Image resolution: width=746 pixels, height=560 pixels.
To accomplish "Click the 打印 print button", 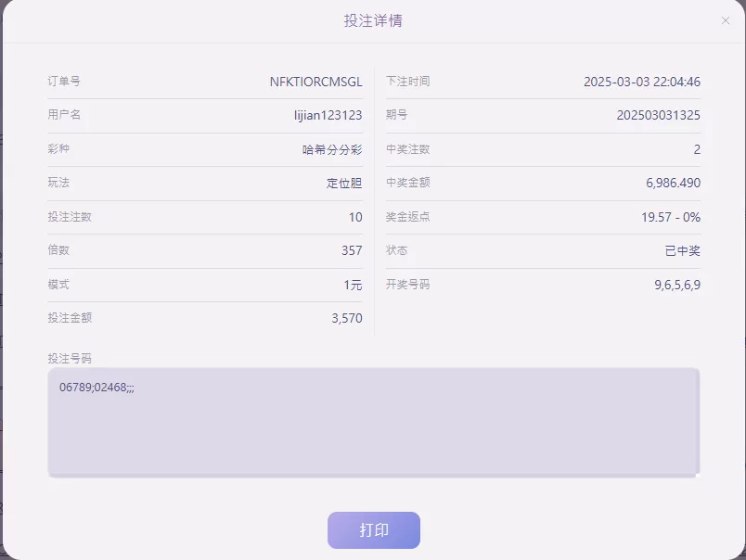I will 374,530.
